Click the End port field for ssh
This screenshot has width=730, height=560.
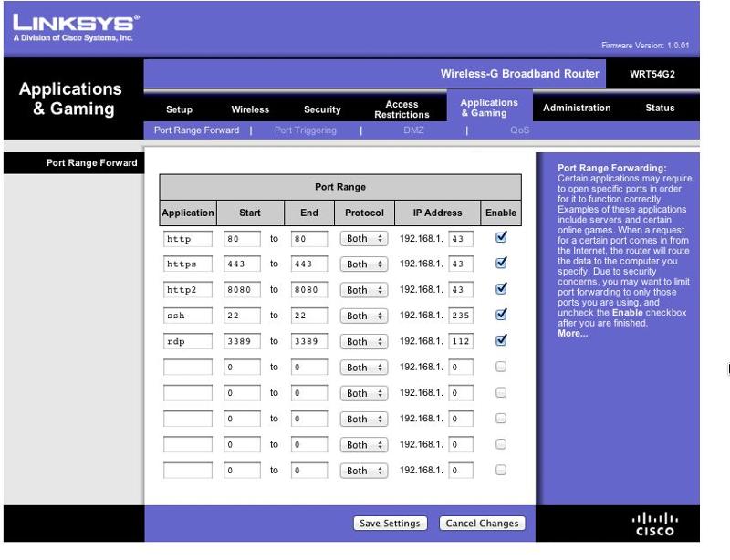308,316
